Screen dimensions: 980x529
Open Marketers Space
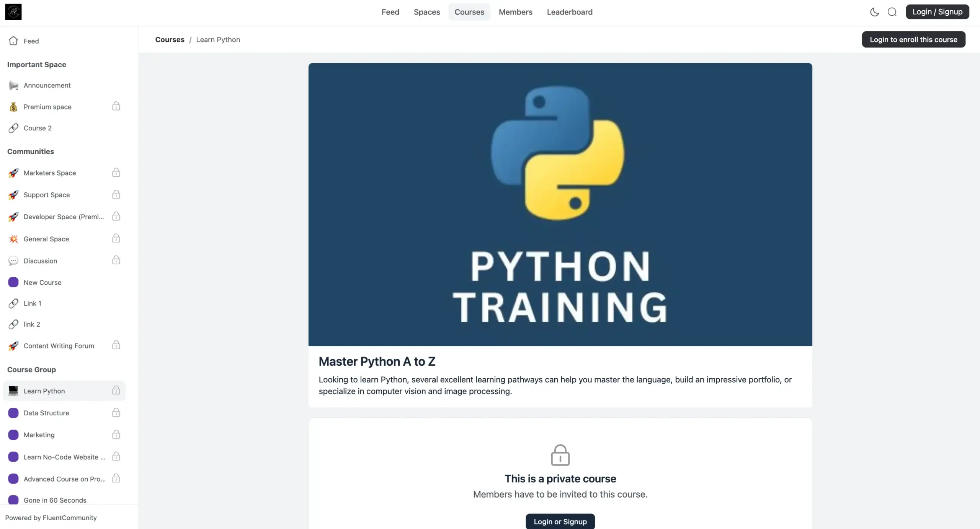tap(64, 173)
